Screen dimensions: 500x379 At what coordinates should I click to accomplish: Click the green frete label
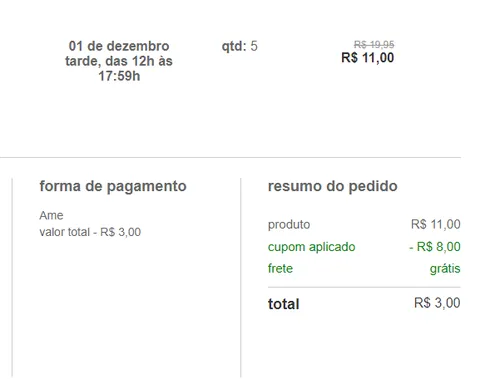pyautogui.click(x=280, y=268)
